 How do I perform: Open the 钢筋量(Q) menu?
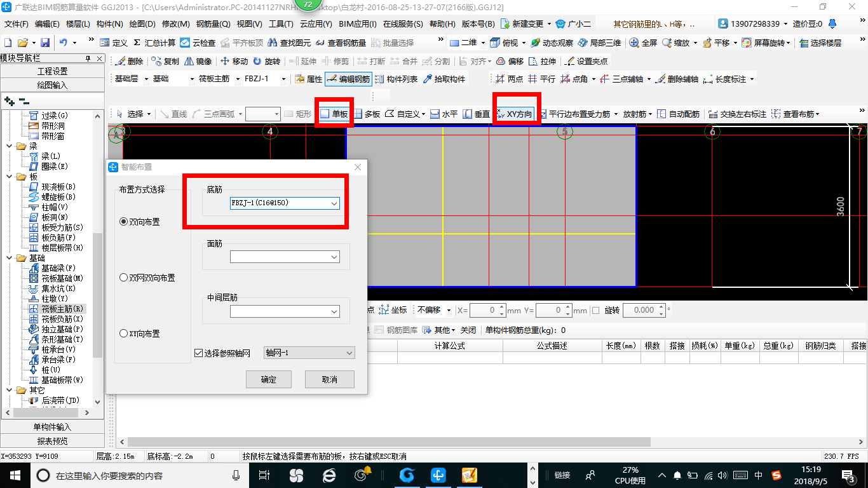point(213,24)
